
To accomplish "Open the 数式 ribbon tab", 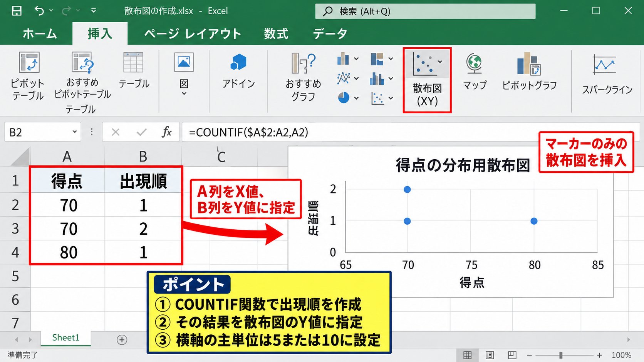I will [276, 34].
